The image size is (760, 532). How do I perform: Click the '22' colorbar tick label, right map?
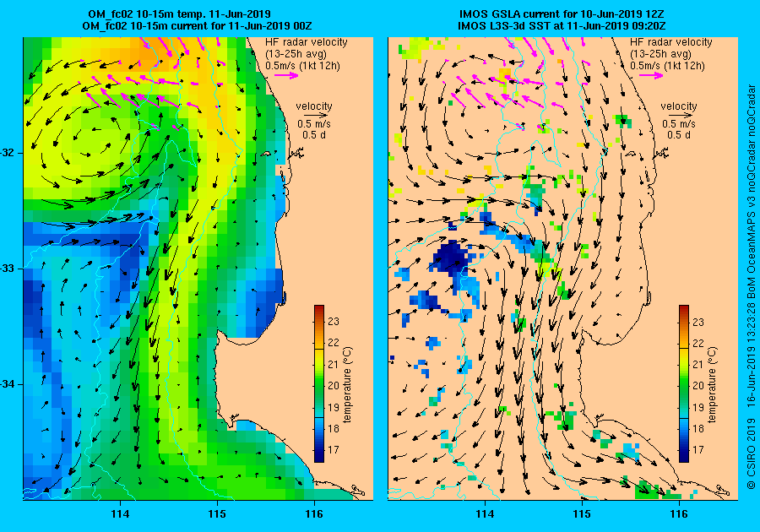coord(698,343)
